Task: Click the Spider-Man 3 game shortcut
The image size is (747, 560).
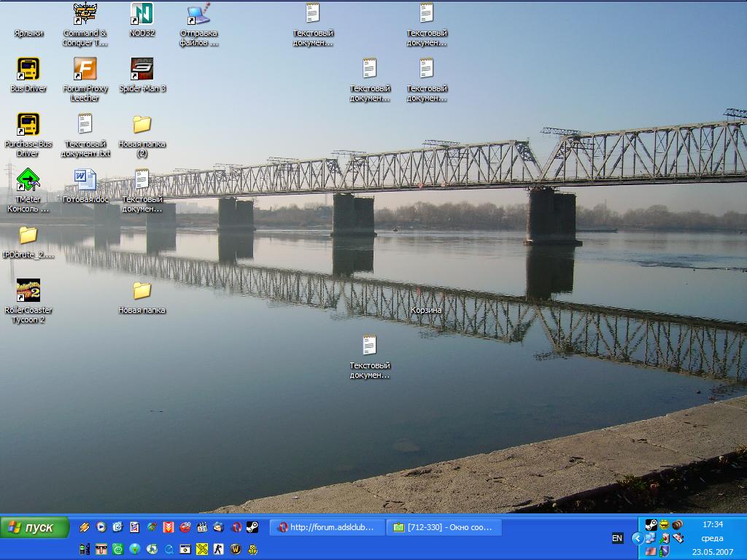Action: [x=142, y=70]
